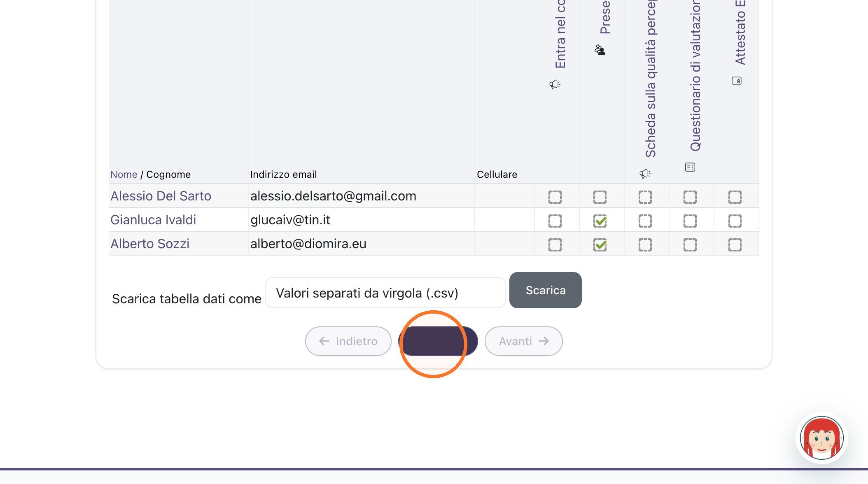Click email alberto@diomira.eu
This screenshot has width=868, height=484.
coord(308,244)
